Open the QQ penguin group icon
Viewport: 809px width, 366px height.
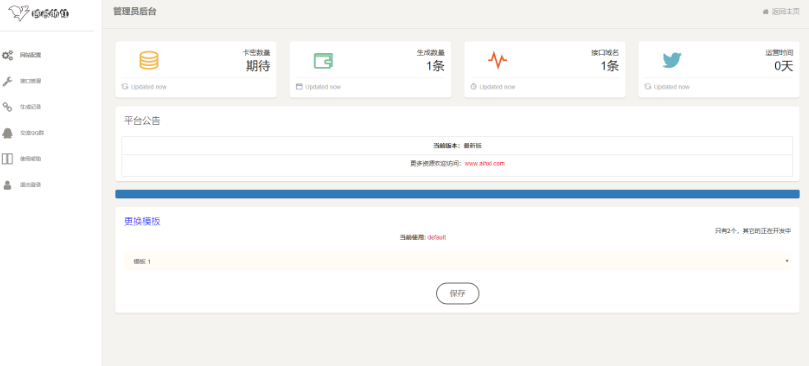[x=8, y=133]
